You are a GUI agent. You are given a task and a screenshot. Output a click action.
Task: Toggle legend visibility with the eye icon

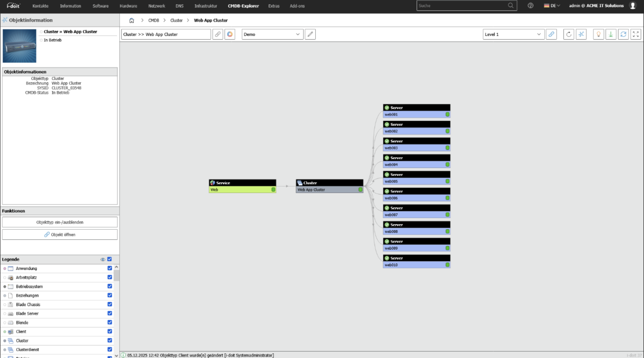click(102, 259)
